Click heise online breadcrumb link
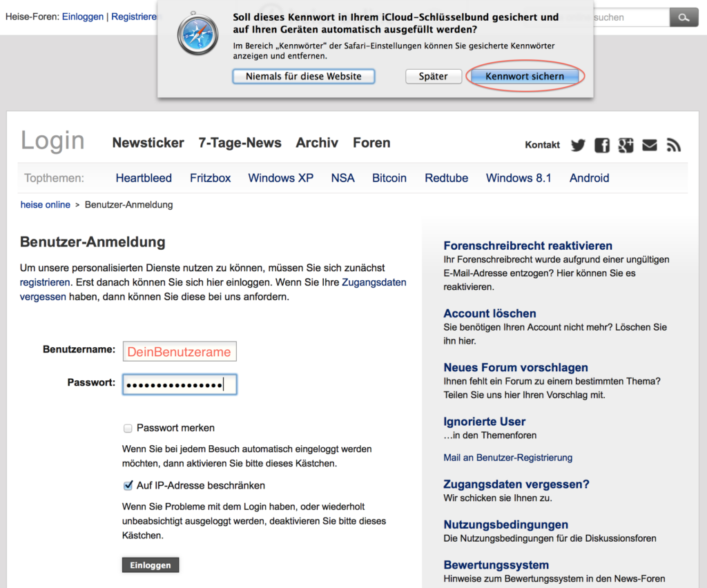707x588 pixels. pos(46,204)
